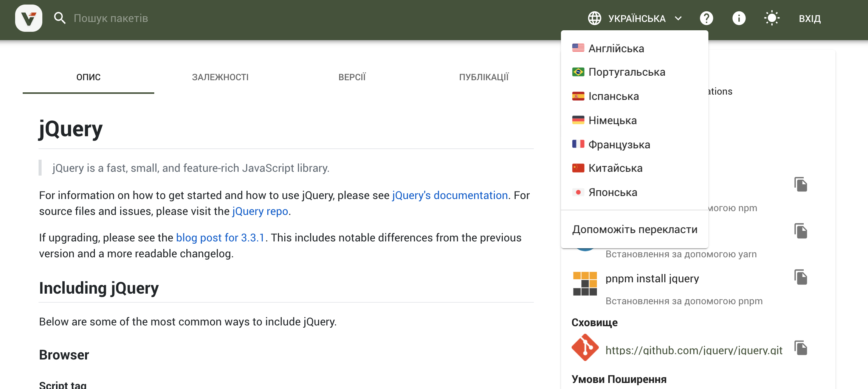Click the 'Including jQuery' heading

pyautogui.click(x=99, y=288)
